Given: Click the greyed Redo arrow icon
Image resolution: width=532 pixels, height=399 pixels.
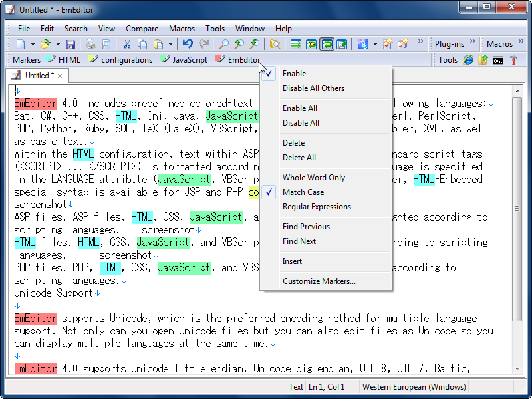Looking at the screenshot, I should (203, 44).
